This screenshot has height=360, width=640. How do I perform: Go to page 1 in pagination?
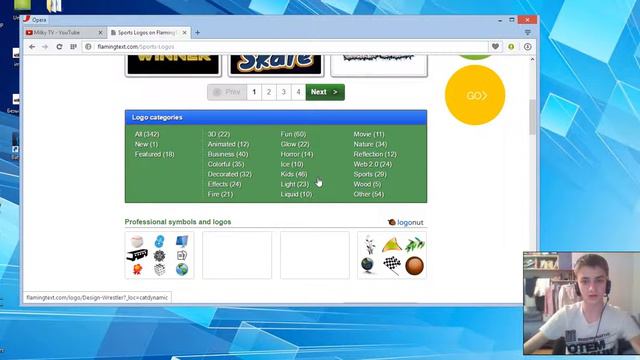pyautogui.click(x=254, y=92)
